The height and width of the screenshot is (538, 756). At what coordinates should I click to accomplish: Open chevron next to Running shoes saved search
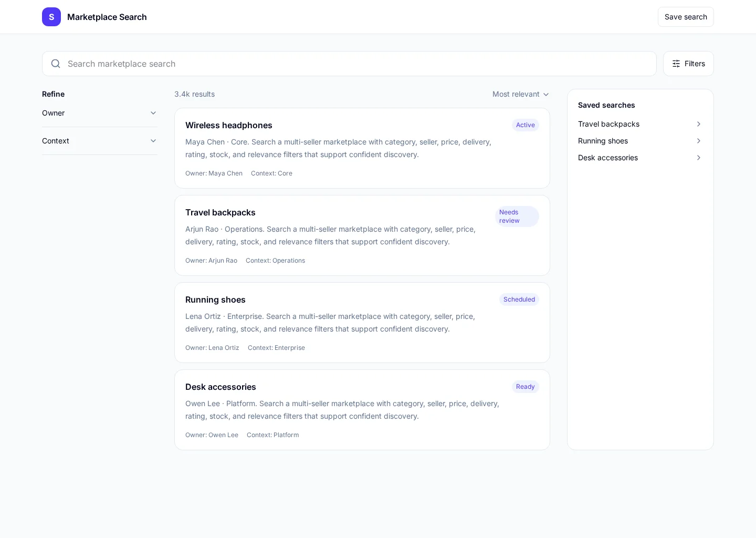coord(699,141)
